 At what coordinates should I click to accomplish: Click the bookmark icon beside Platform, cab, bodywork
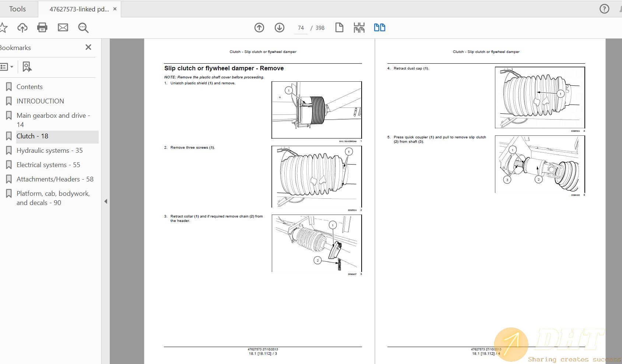point(9,194)
